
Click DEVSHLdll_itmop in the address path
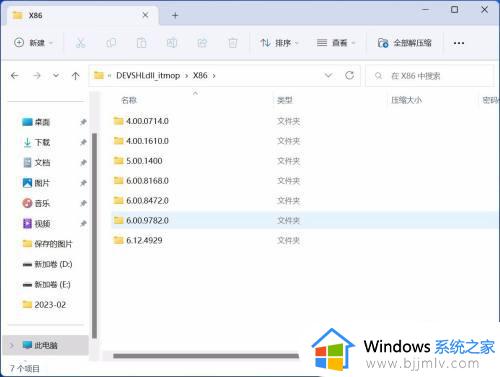pos(148,76)
